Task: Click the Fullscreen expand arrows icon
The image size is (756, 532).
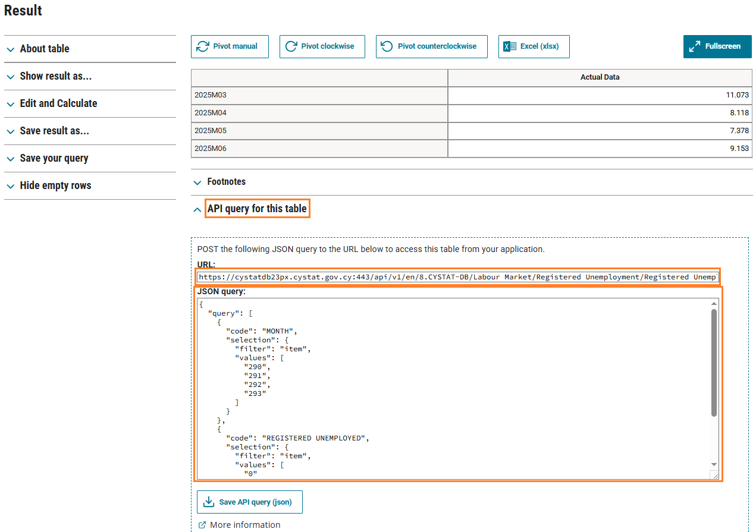Action: tap(695, 46)
